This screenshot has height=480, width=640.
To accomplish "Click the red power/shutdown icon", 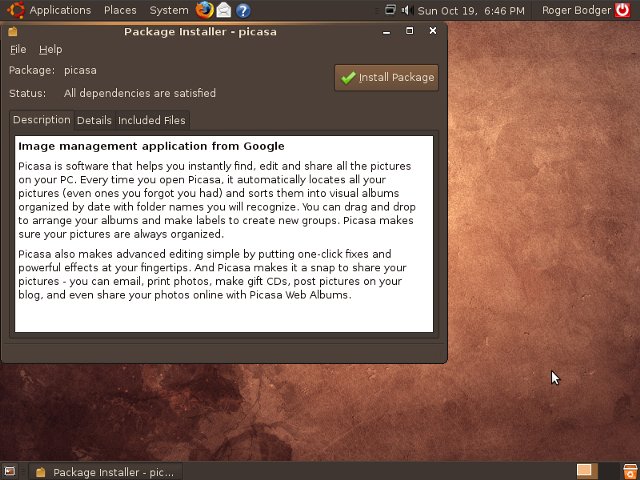I will tap(622, 10).
